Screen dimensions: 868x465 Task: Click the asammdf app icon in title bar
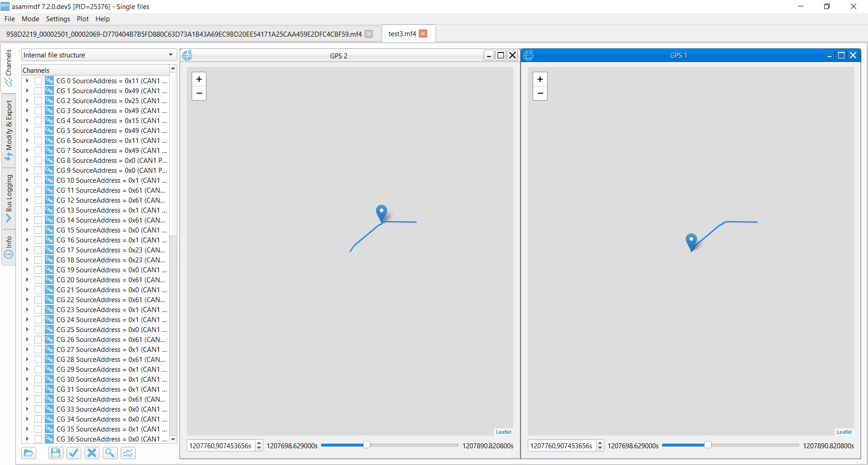click(x=5, y=6)
